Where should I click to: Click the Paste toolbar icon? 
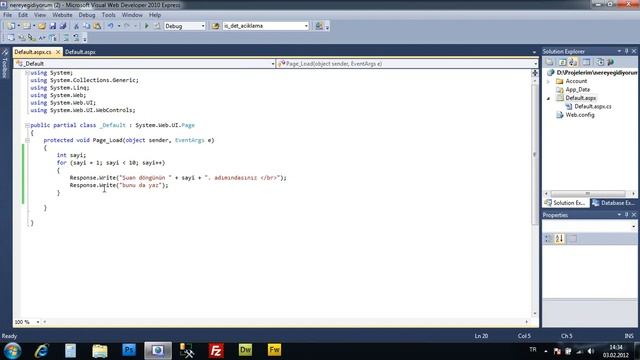[97, 26]
